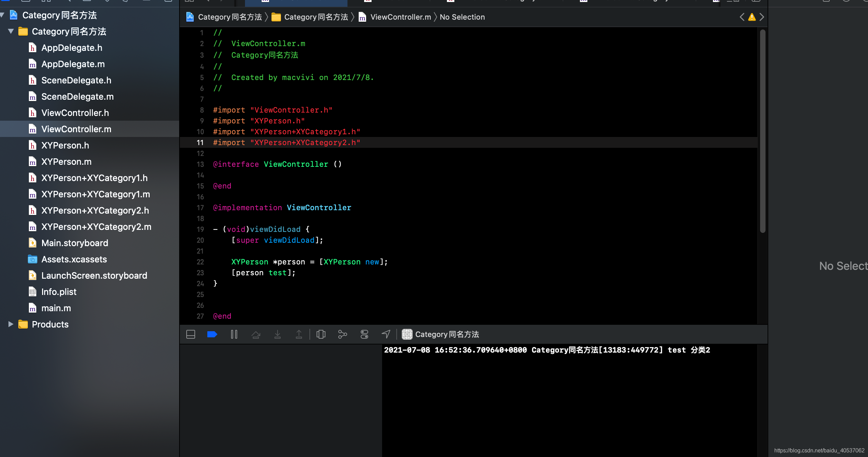The image size is (868, 457).
Task: Go to next issue arrow
Action: (x=762, y=17)
